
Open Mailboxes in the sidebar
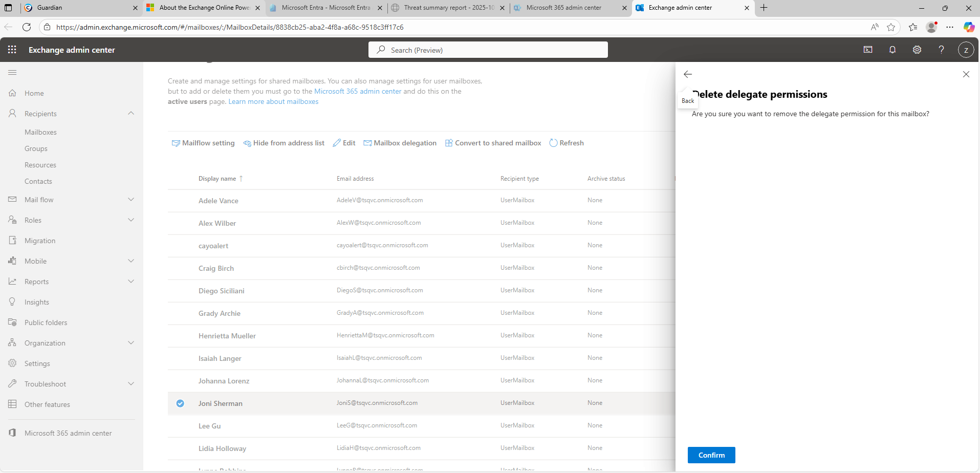tap(40, 132)
